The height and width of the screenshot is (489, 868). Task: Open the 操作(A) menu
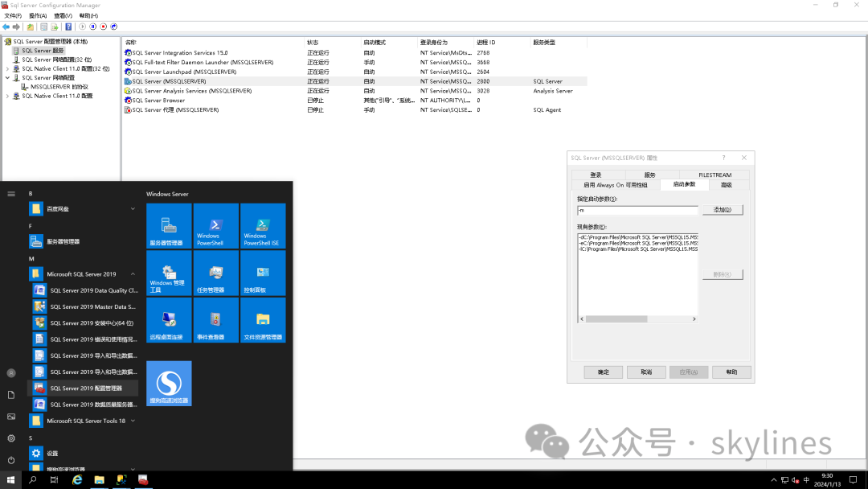tap(38, 15)
